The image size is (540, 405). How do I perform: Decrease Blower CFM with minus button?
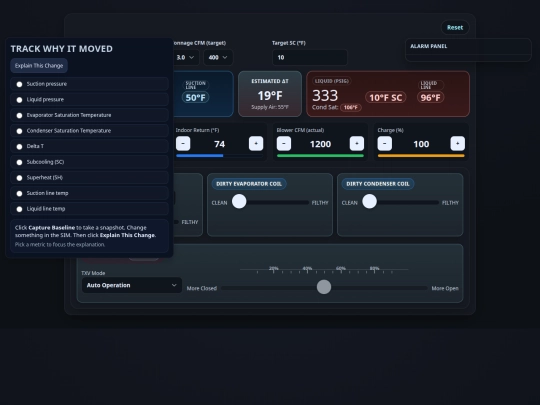284,144
